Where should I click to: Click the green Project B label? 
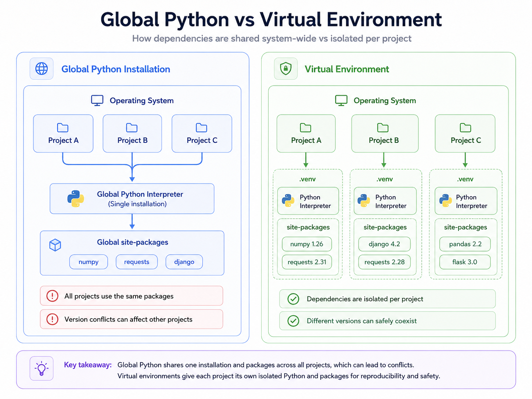tap(384, 140)
